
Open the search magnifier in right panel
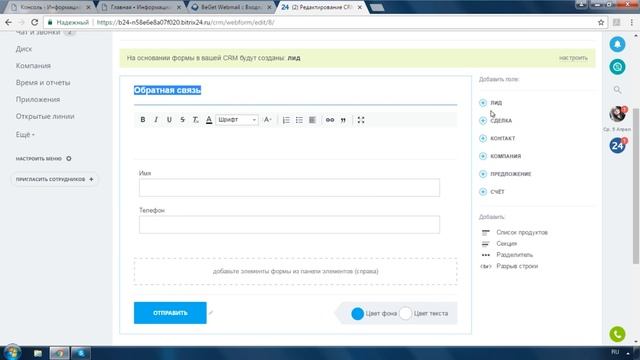(617, 90)
